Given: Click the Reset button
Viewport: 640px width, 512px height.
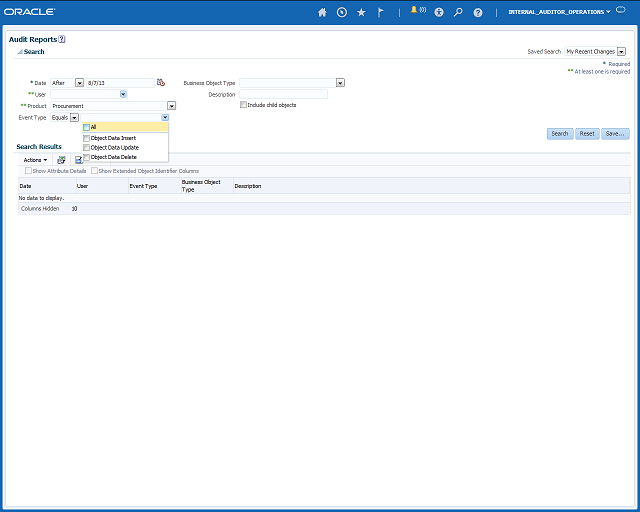Looking at the screenshot, I should pyautogui.click(x=587, y=134).
